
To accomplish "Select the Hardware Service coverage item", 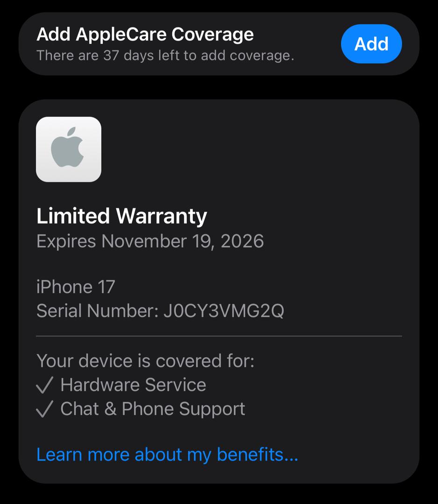I will pyautogui.click(x=133, y=385).
